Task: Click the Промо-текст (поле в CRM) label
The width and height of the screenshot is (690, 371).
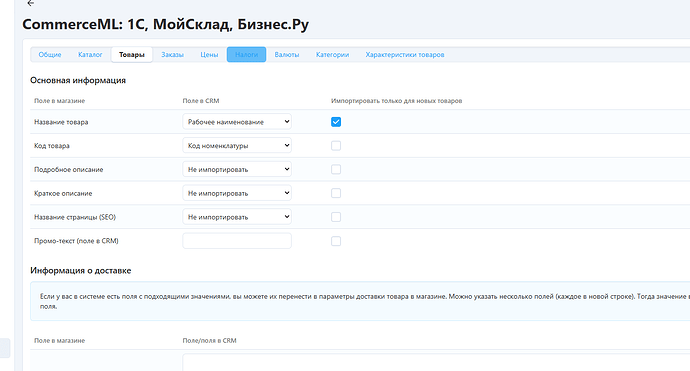Action: [x=76, y=241]
